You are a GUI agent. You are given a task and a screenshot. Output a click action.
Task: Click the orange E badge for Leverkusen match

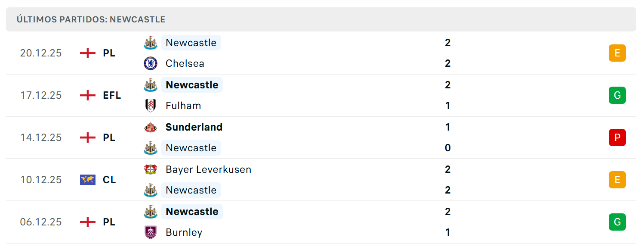pyautogui.click(x=617, y=180)
